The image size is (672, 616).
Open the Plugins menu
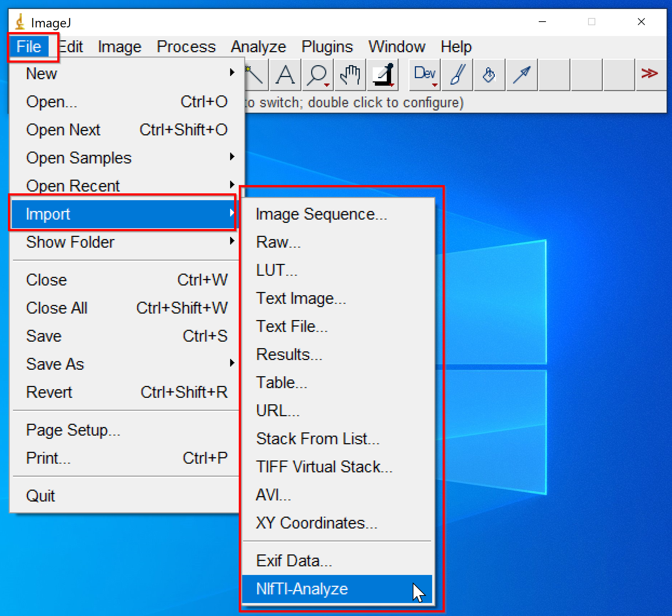(x=327, y=47)
